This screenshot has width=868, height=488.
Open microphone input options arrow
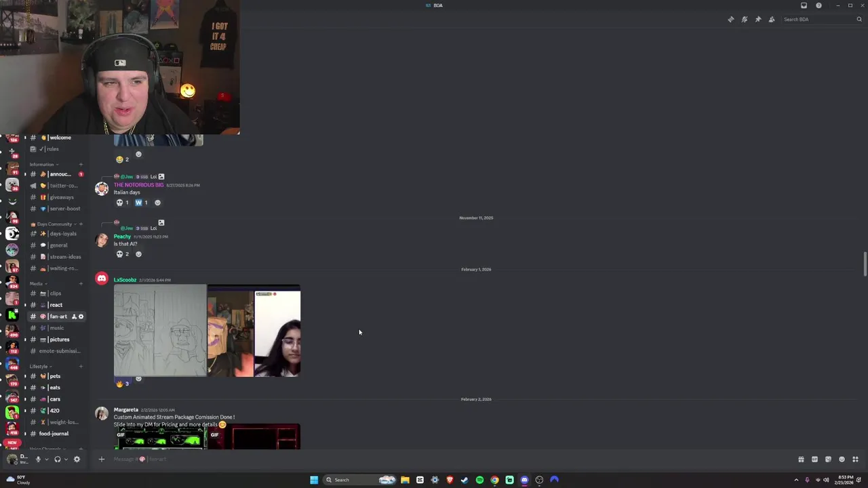pyautogui.click(x=46, y=459)
